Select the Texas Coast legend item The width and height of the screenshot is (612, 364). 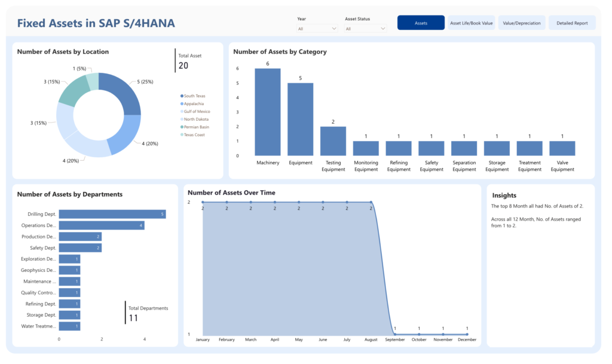pyautogui.click(x=192, y=135)
